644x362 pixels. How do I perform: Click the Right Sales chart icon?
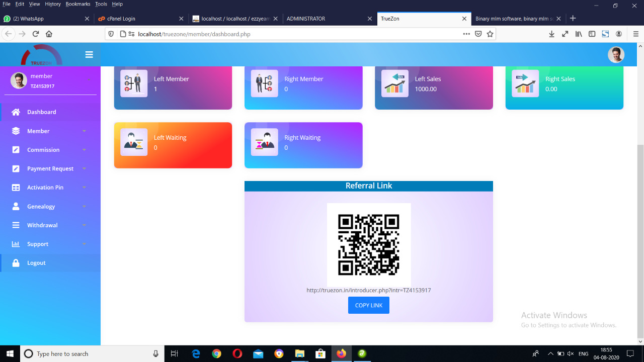click(525, 83)
